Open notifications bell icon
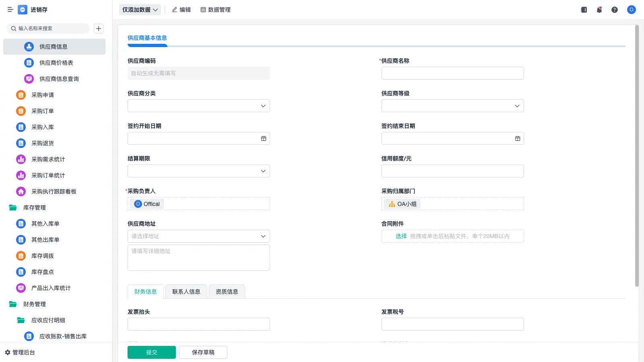644x362 pixels. pos(599,10)
